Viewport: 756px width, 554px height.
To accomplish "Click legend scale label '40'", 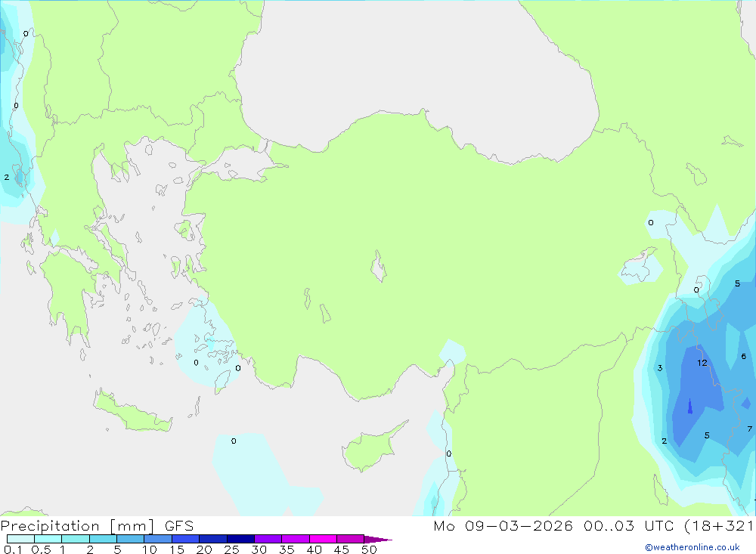I will point(314,549).
